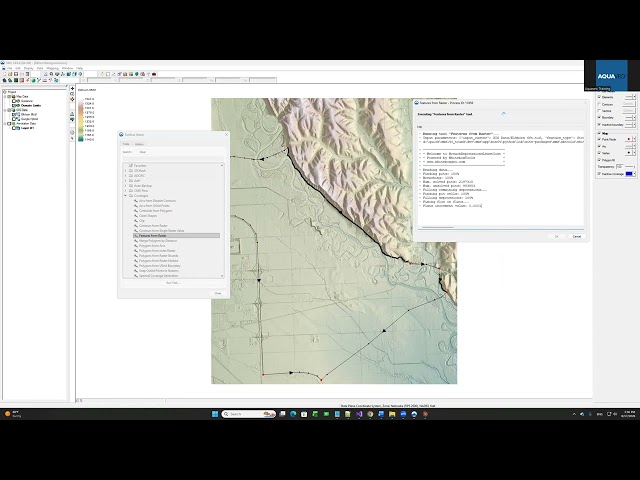
Task: Collapse the Coverages toolbox folder
Action: pos(126,196)
